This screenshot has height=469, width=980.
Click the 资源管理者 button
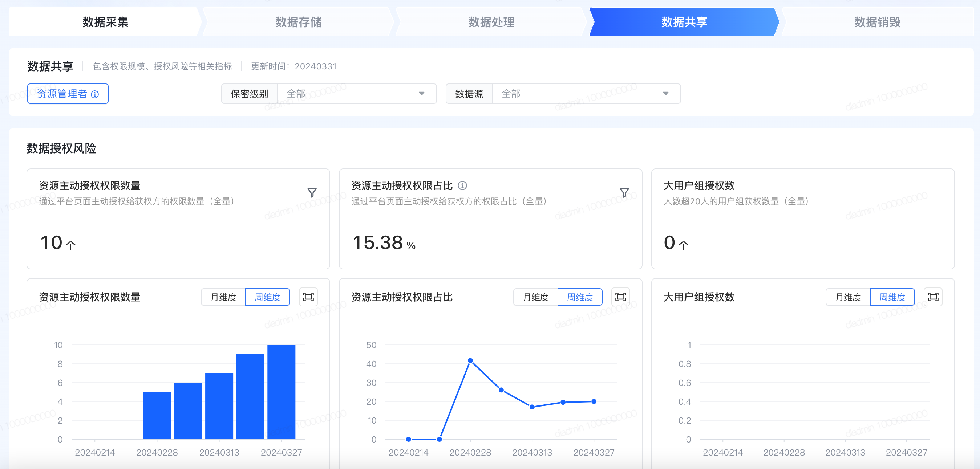pos(63,94)
